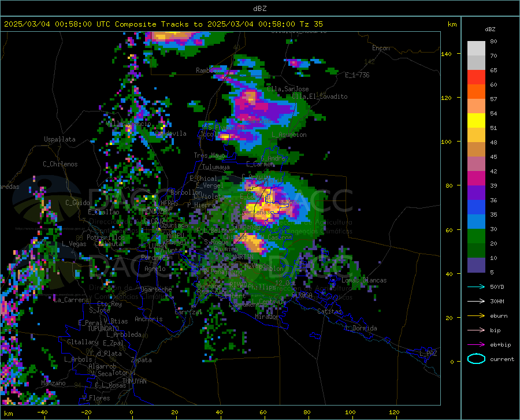Click the 'Gltallary' map label
The image size is (520, 420).
click(x=83, y=342)
